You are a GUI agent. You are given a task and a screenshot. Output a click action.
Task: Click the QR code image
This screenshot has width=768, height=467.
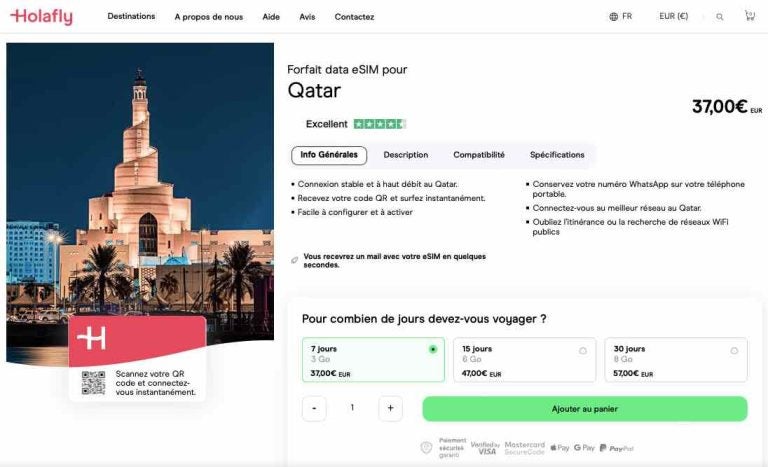[93, 383]
